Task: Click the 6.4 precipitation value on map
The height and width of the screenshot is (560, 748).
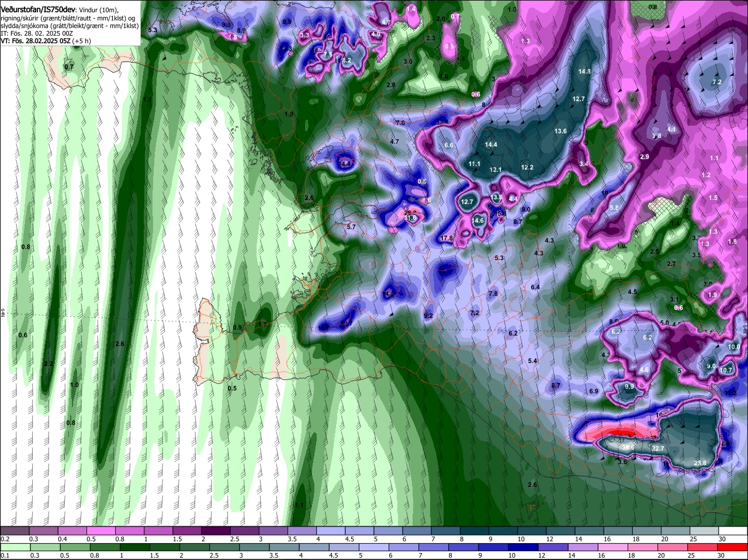Action: tap(535, 287)
